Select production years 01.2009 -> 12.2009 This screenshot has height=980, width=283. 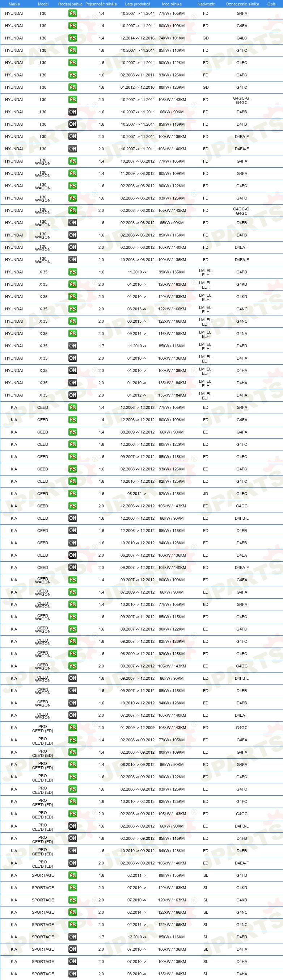137,727
